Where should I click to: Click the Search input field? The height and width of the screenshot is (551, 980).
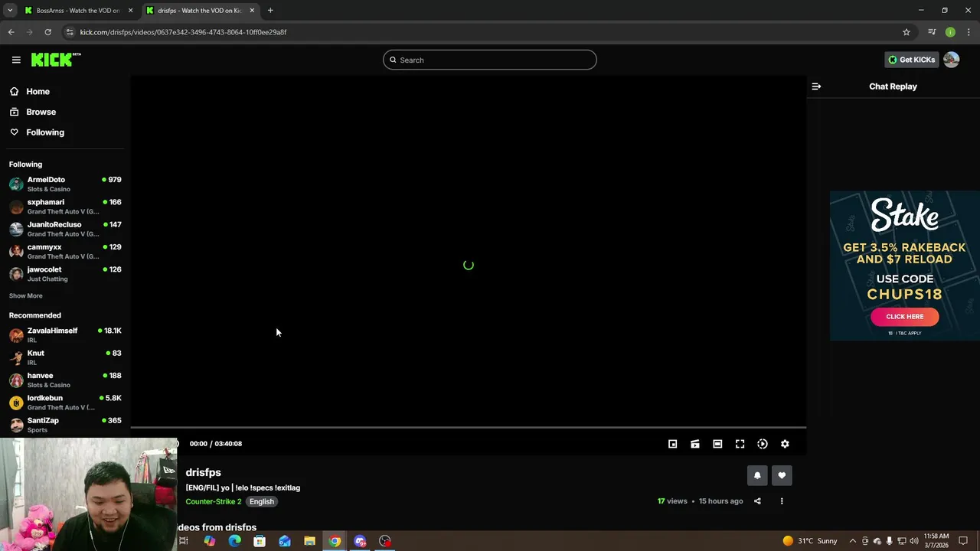click(490, 60)
